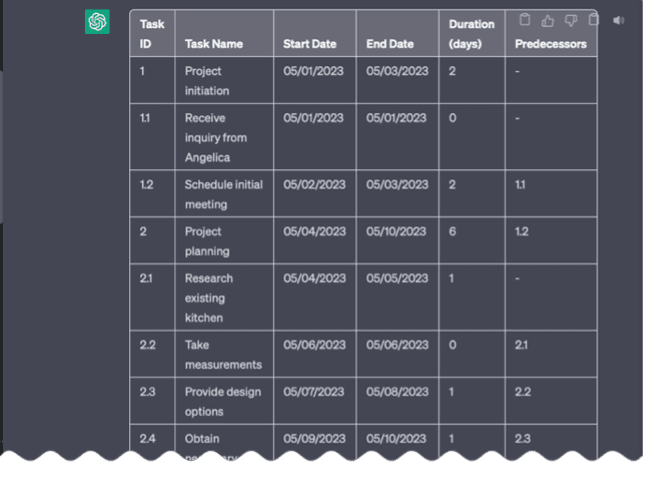The width and height of the screenshot is (647, 485).
Task: Click the 05/07/2023 start date cell
Action: coord(315,401)
